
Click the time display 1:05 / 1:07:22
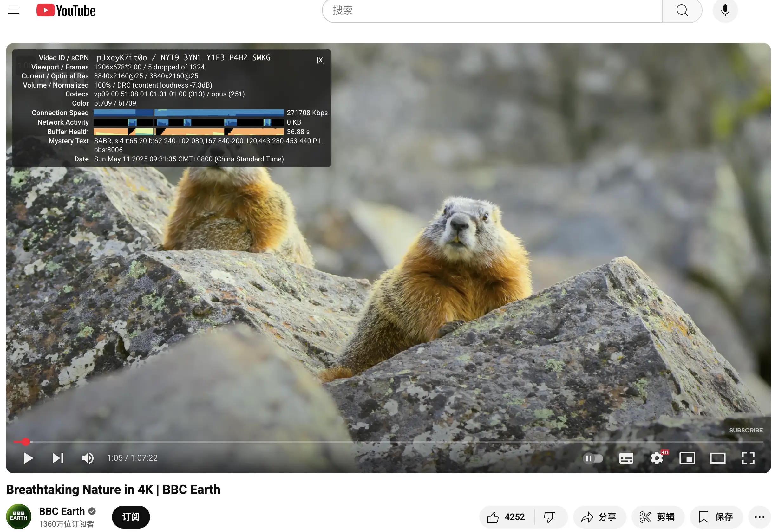[132, 458]
